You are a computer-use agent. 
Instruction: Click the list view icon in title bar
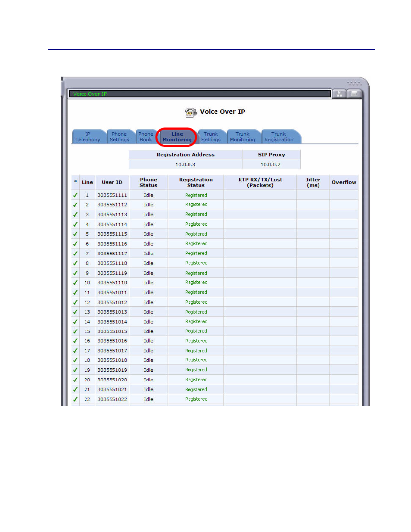354,93
